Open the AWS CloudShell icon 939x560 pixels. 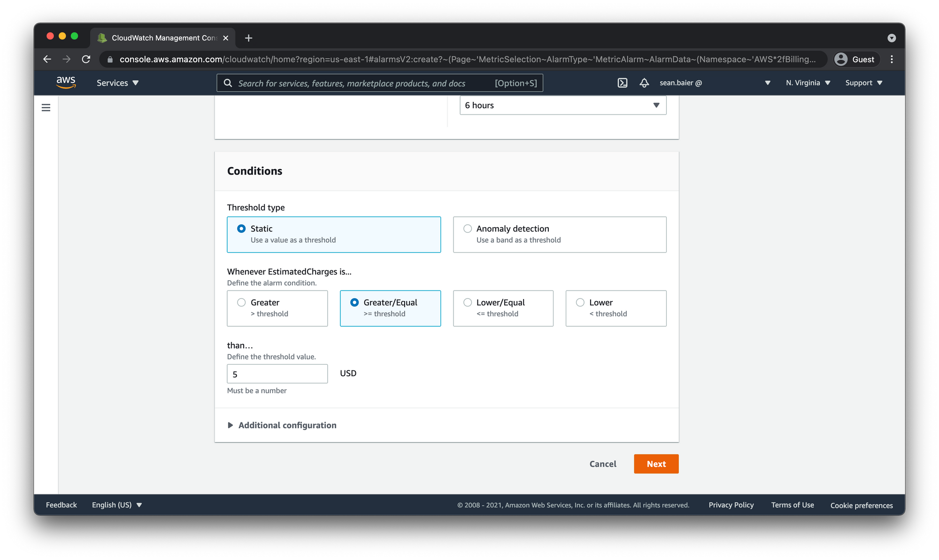click(622, 83)
